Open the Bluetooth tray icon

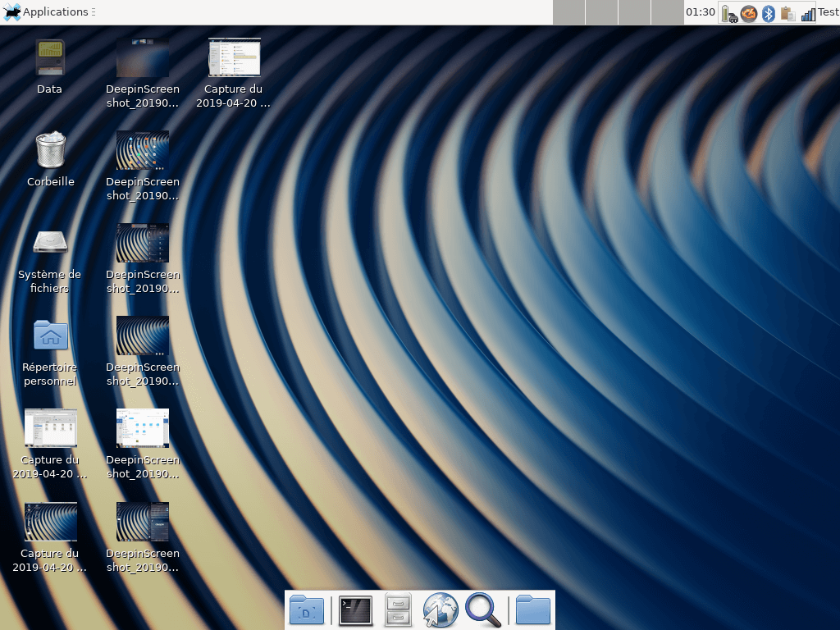point(768,13)
